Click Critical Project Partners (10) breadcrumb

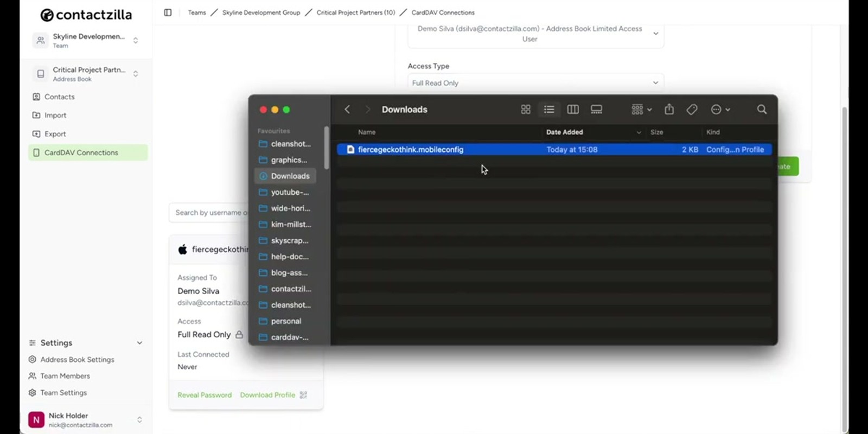pos(356,12)
